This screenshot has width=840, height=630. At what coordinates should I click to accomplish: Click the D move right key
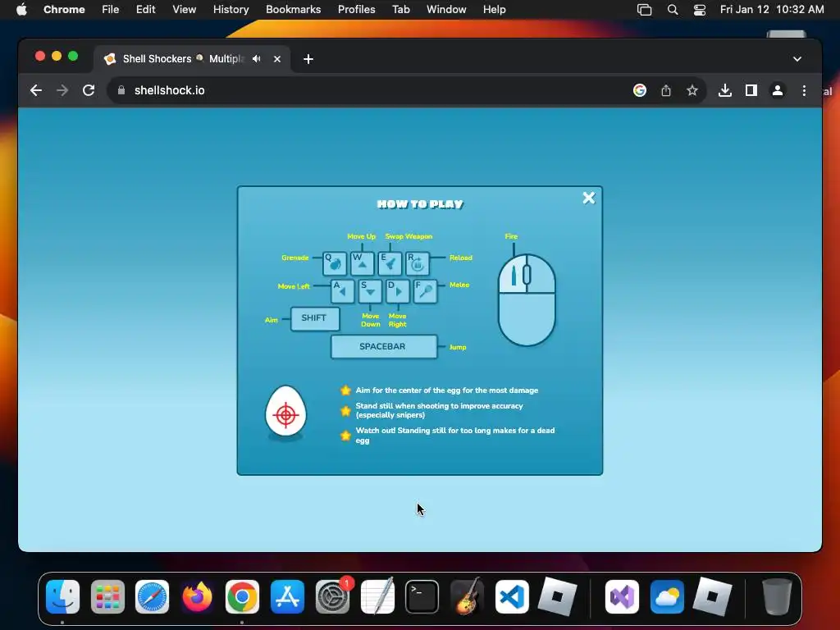(398, 291)
